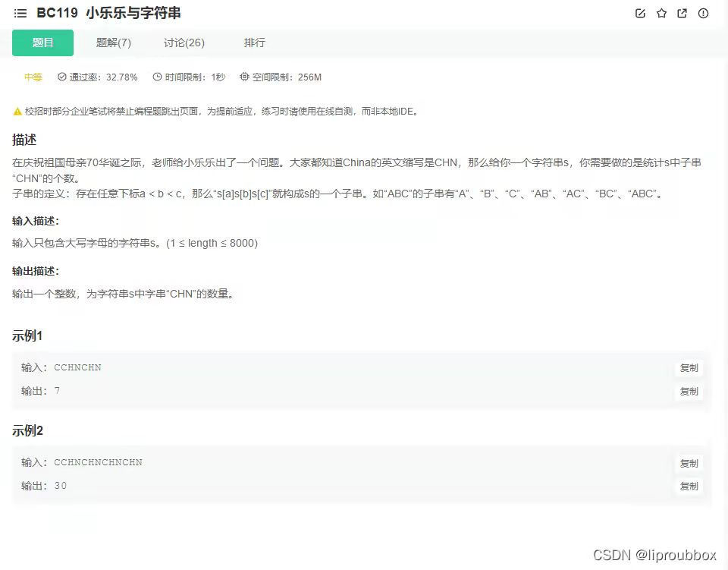
Task: Click the input value CCHNCHNCHNCHN
Action: coord(98,462)
